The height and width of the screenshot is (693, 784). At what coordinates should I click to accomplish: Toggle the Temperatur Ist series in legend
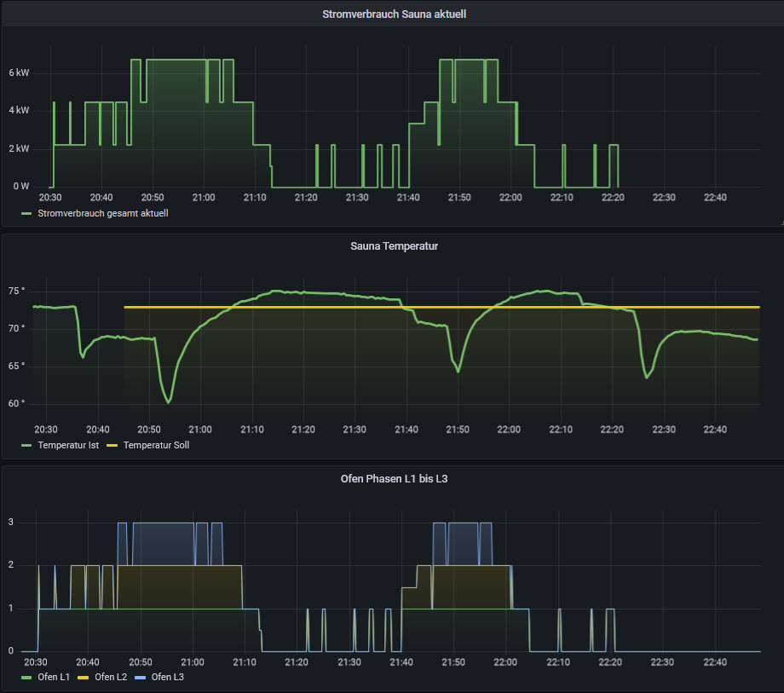(70, 445)
